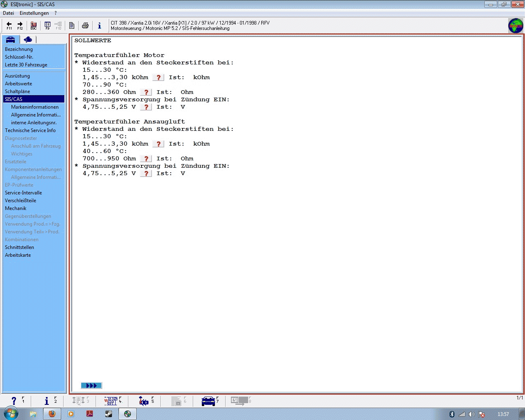Open Technische Service Info
This screenshot has width=525, height=420.
click(x=30, y=130)
